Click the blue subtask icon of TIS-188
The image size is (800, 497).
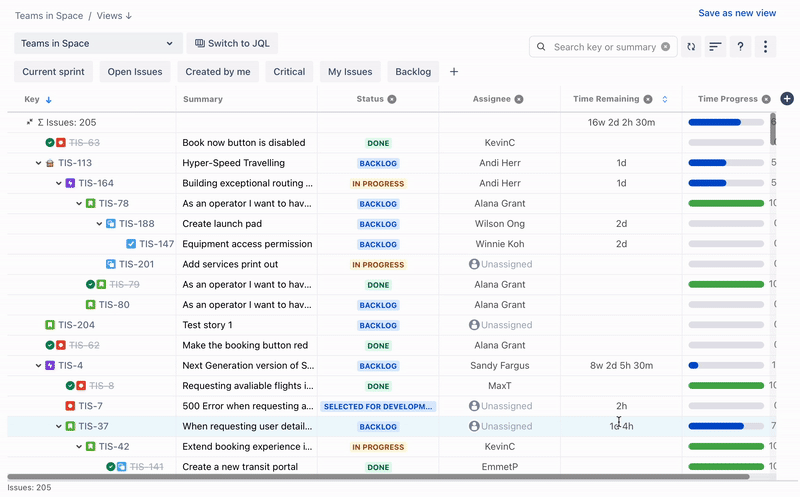111,223
